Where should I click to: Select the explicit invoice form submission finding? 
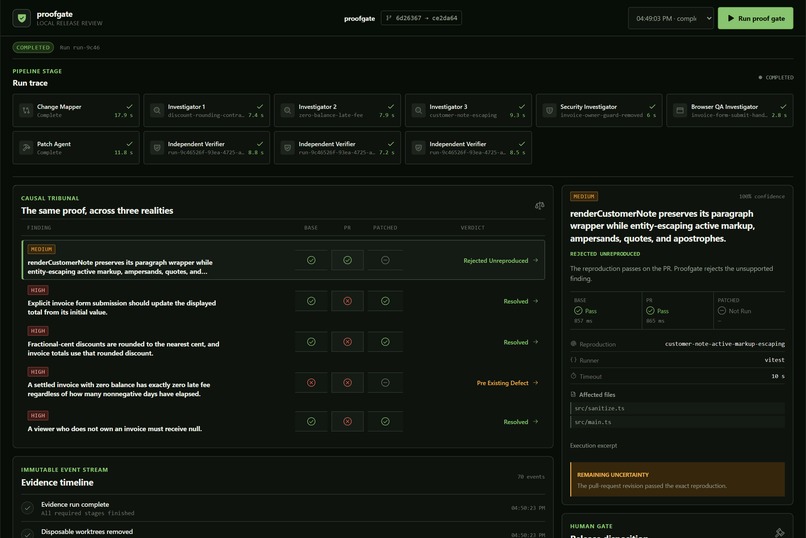tap(283, 301)
